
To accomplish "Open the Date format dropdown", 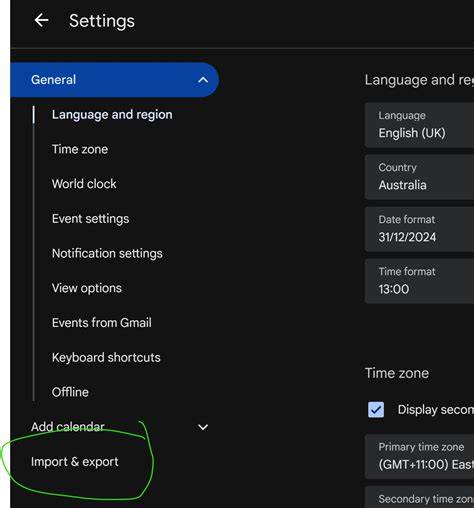I will (x=419, y=229).
